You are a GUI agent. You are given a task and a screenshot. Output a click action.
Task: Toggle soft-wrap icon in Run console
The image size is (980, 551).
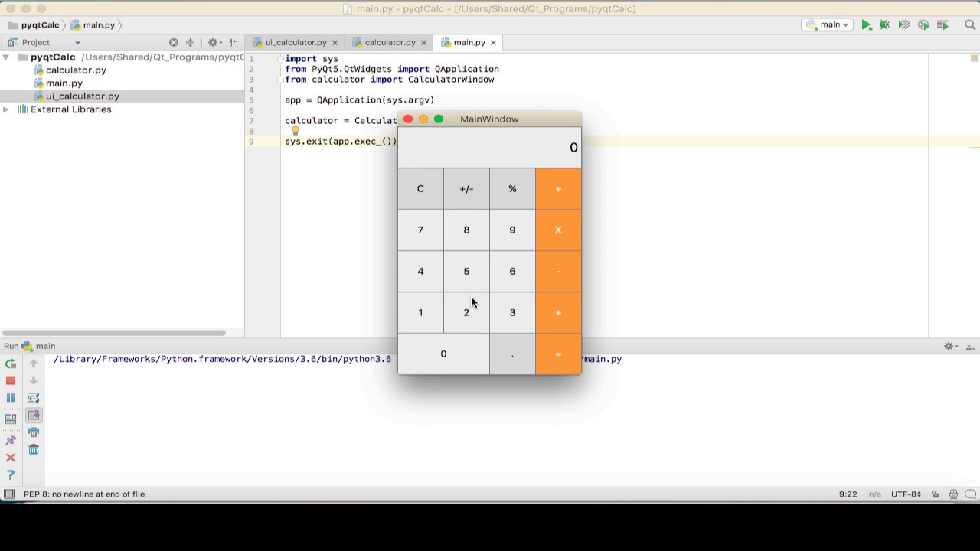[x=34, y=398]
